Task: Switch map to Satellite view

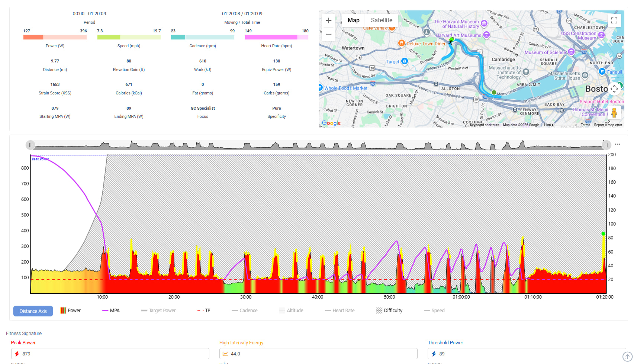Action: click(382, 20)
